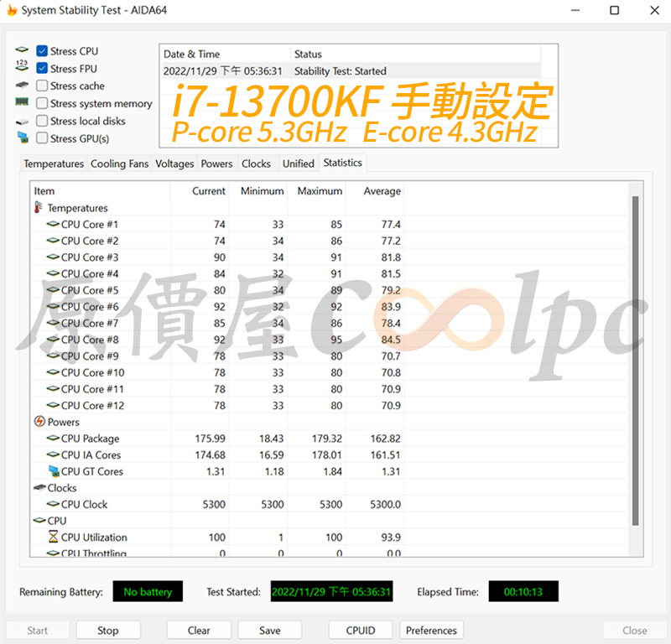Image resolution: width=671 pixels, height=644 pixels.
Task: Save the test results
Action: 269,631
